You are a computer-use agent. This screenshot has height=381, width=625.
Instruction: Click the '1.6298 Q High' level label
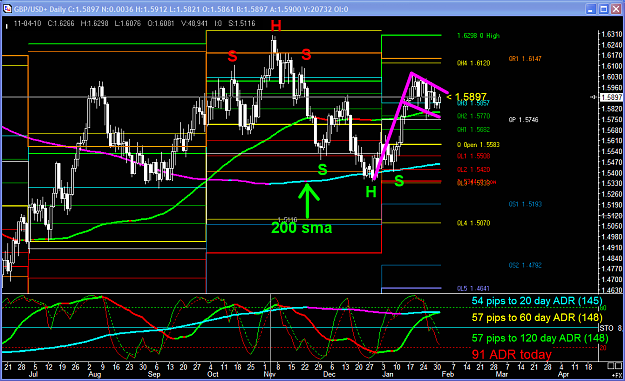(x=478, y=36)
